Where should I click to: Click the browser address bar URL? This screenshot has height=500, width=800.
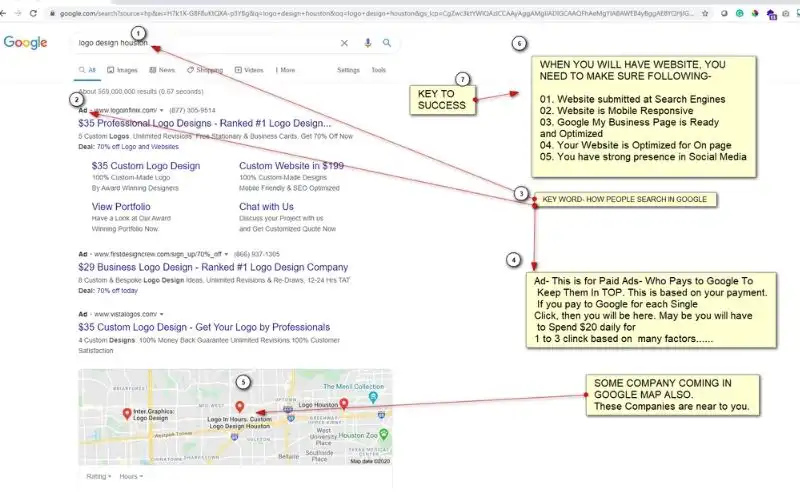coord(377,14)
